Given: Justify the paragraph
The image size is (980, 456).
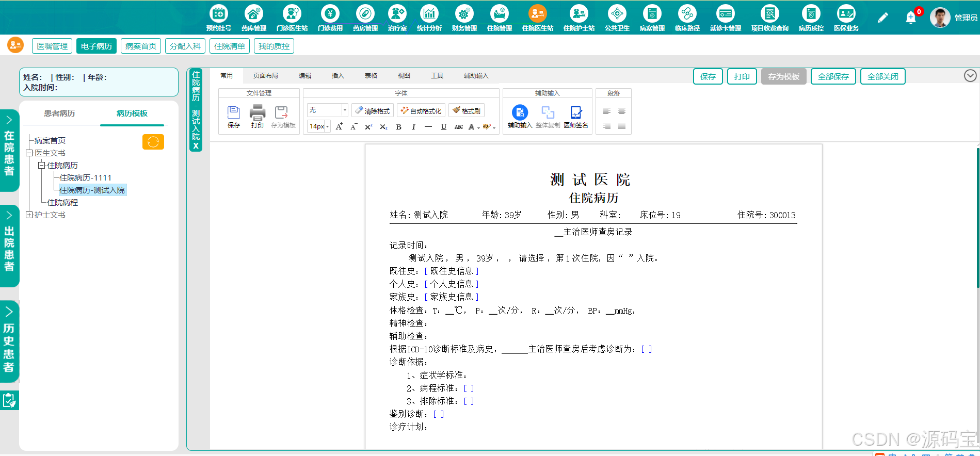Looking at the screenshot, I should 622,126.
